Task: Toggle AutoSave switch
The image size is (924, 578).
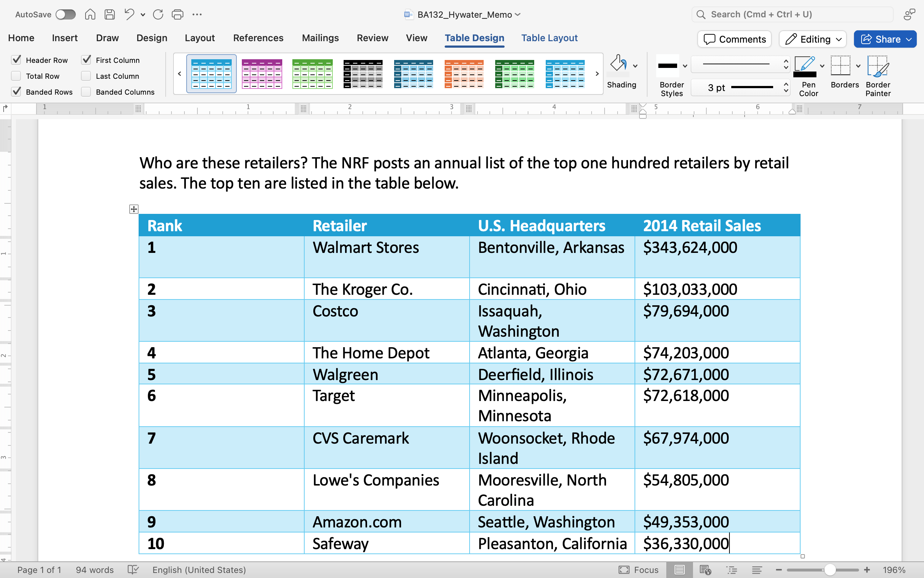Action: [66, 14]
